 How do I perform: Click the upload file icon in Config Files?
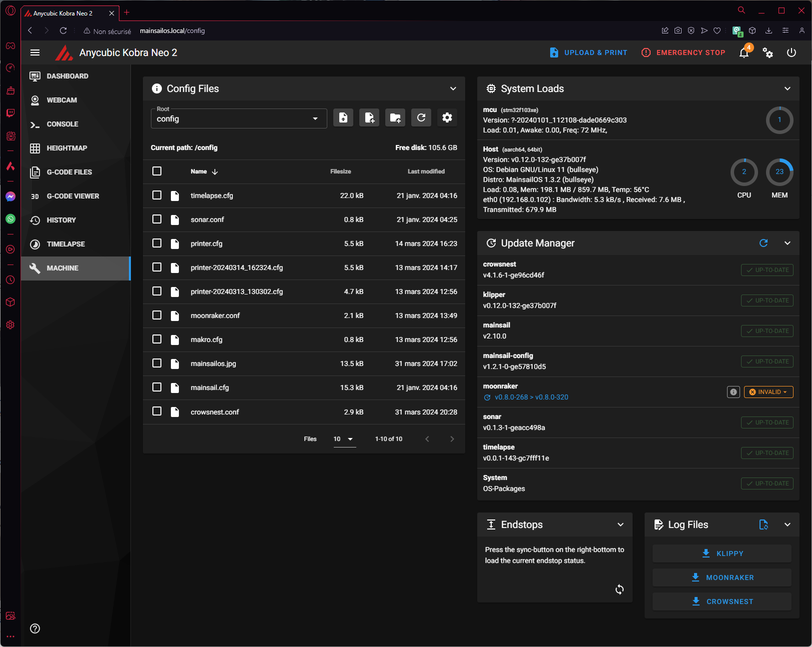(x=343, y=117)
